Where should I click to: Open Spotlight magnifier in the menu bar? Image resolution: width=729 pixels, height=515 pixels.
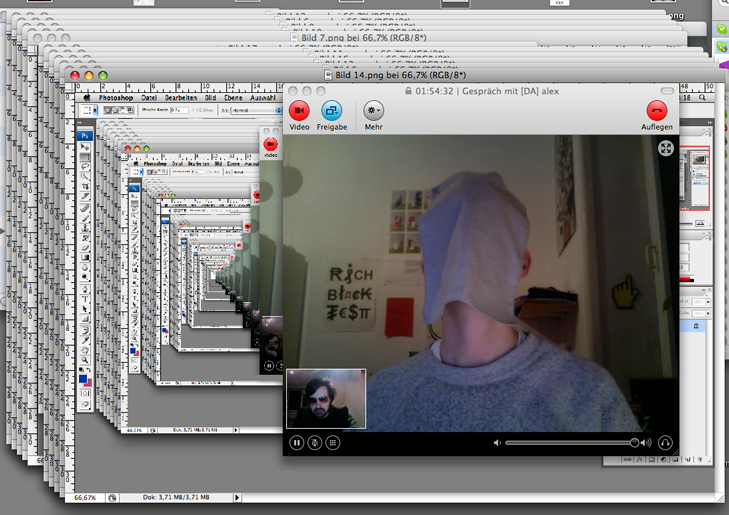702,98
